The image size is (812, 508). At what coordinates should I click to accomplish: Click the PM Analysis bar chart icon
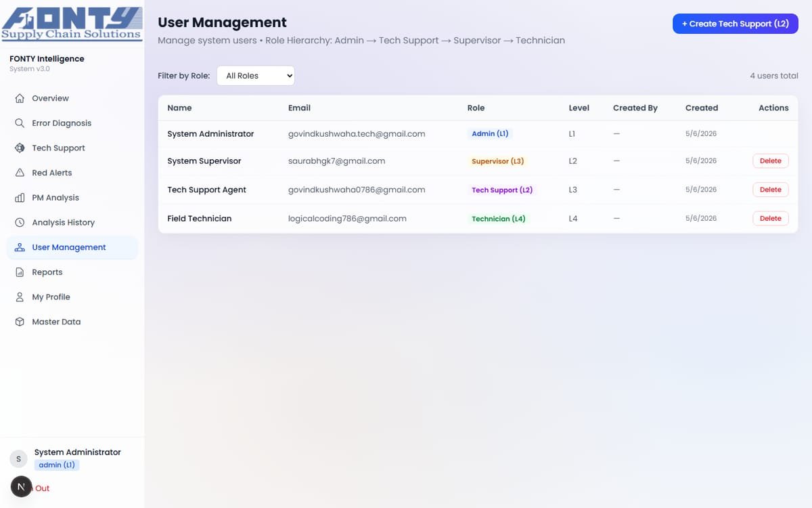pyautogui.click(x=20, y=198)
